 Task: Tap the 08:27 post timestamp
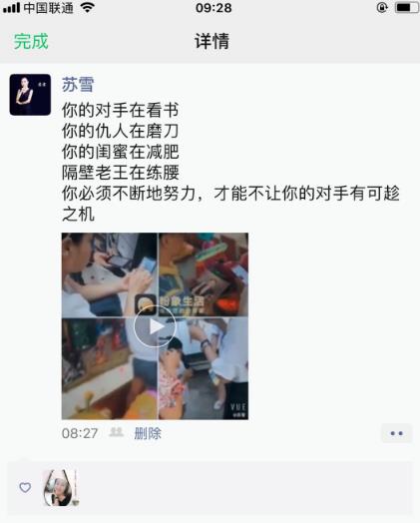pyautogui.click(x=80, y=433)
